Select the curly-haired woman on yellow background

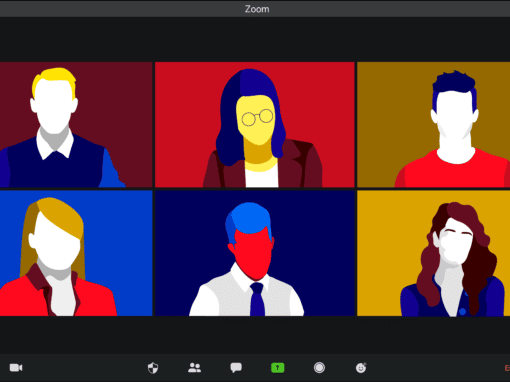[x=433, y=253]
